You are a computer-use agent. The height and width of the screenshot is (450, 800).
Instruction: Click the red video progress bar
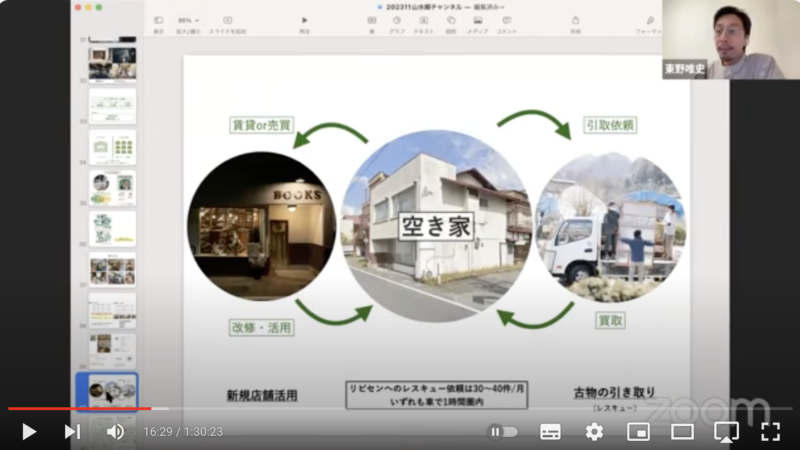80,408
